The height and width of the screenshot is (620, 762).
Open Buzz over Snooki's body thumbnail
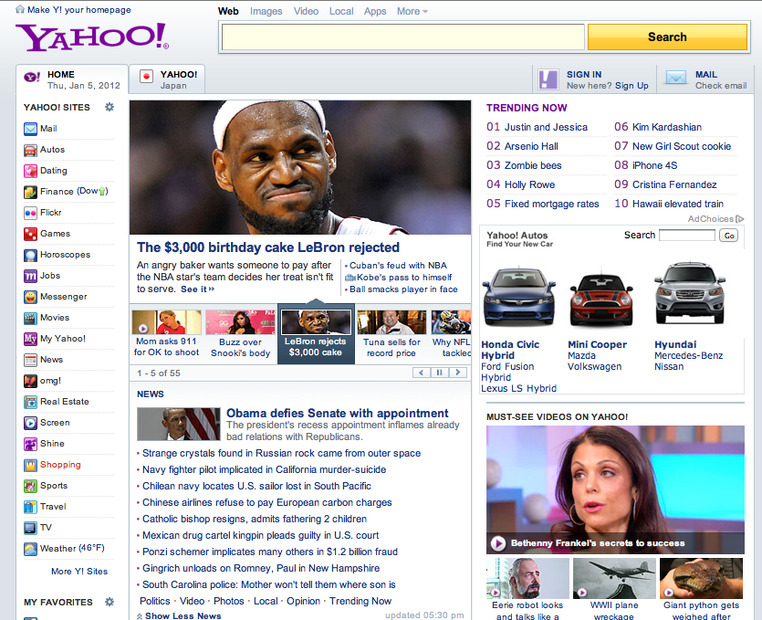240,323
